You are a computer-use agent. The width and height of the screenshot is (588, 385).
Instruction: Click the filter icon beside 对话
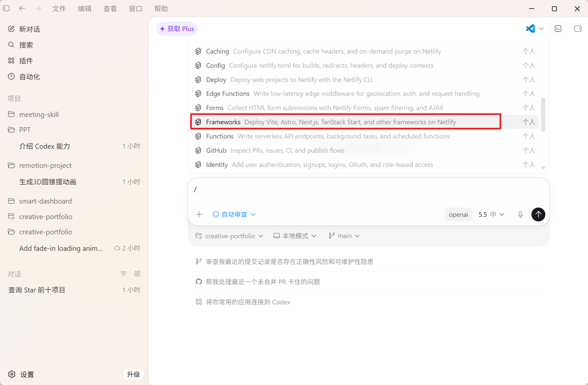pyautogui.click(x=123, y=274)
